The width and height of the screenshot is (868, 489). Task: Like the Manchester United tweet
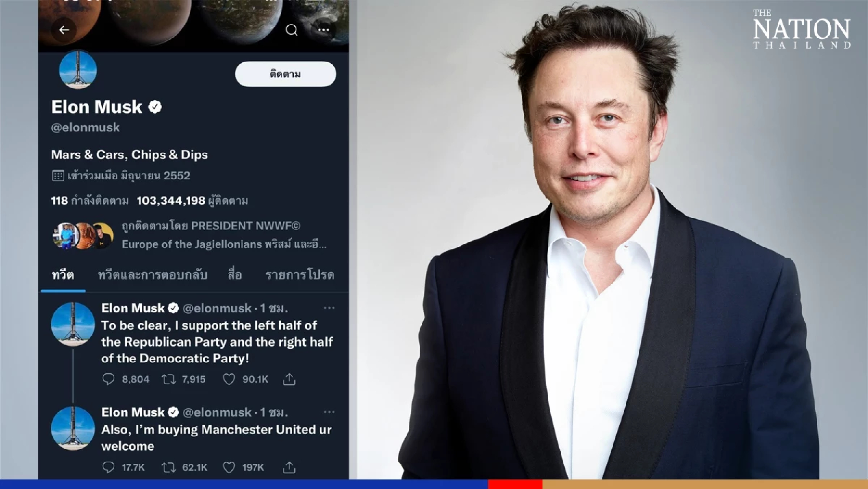point(230,468)
